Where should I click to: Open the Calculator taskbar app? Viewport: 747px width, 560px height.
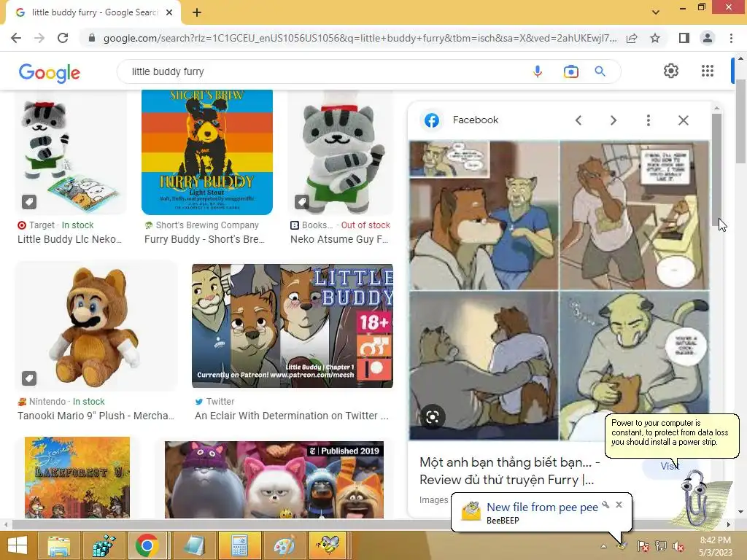coord(239,545)
